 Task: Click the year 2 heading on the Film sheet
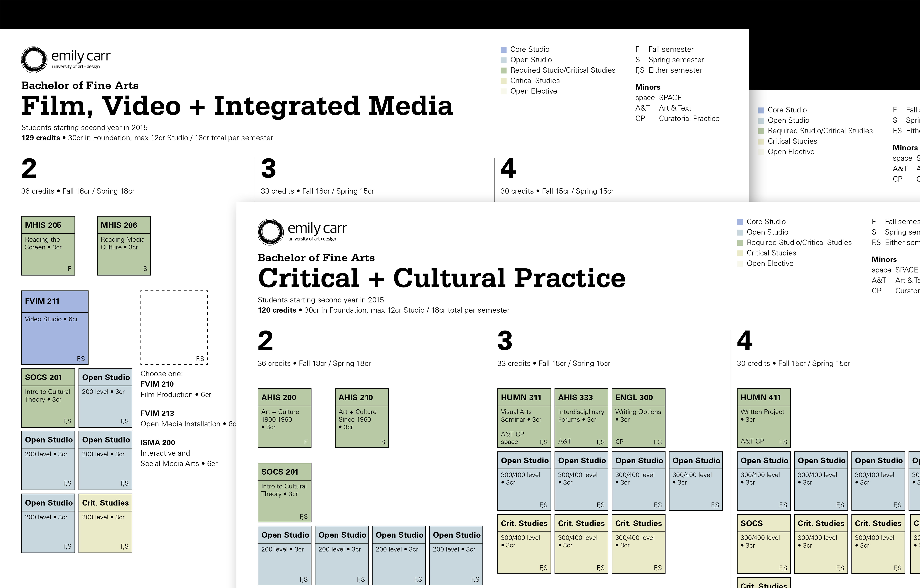click(x=29, y=168)
